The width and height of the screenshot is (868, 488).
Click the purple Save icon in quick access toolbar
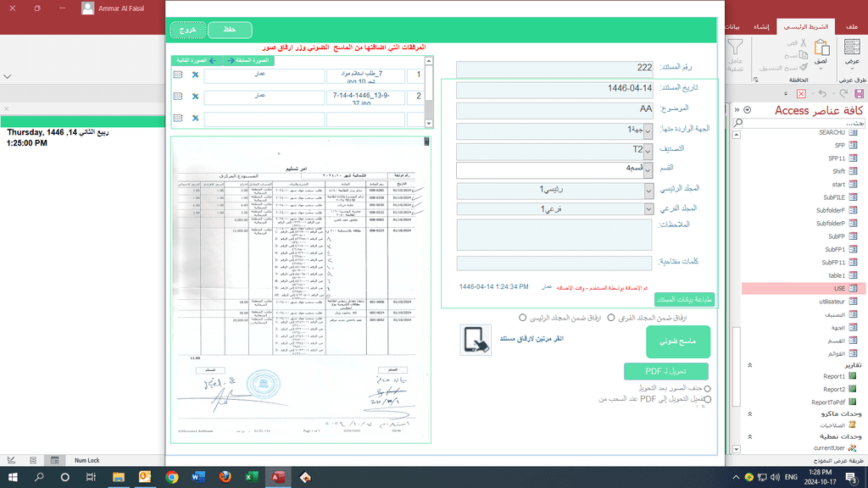pyautogui.click(x=860, y=93)
